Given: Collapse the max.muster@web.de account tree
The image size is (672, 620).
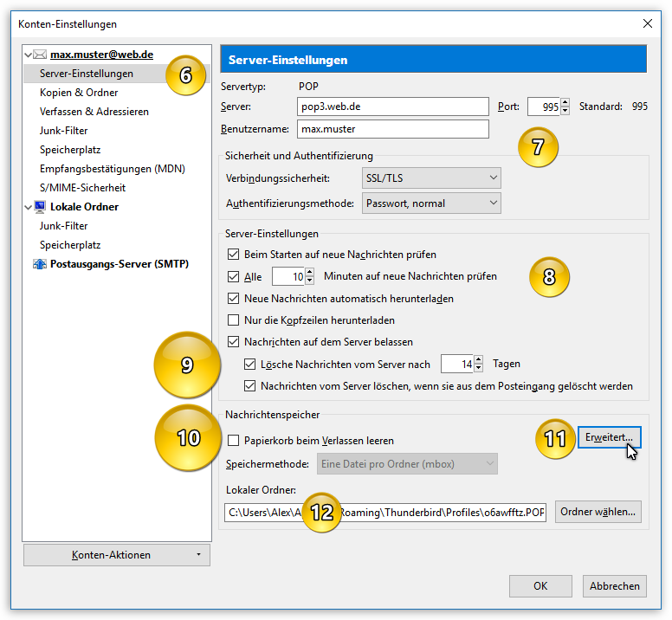Looking at the screenshot, I should coord(27,55).
